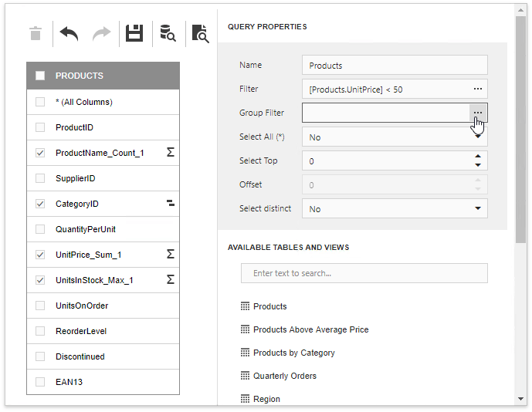
Task: Click the UnitsOnOrder column name
Action: tap(82, 306)
